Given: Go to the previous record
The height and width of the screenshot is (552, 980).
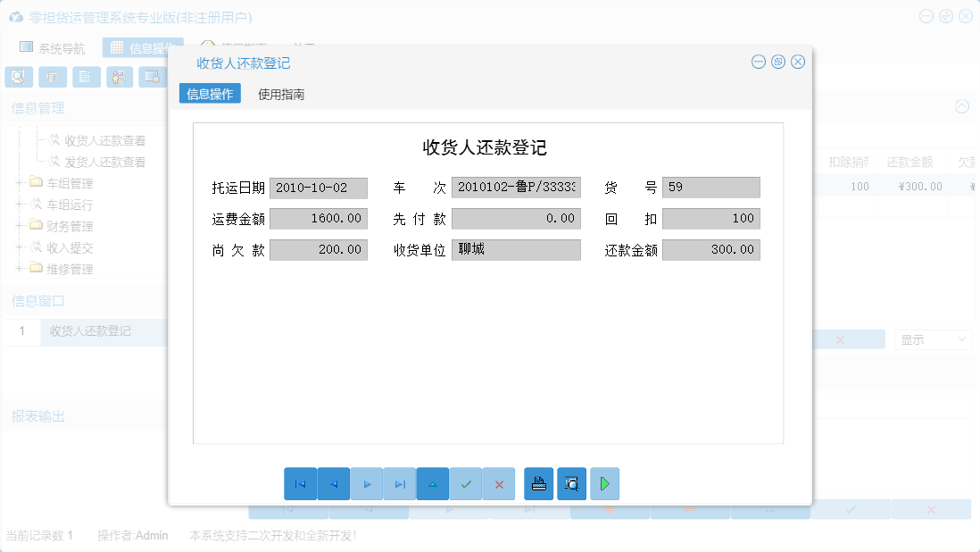Looking at the screenshot, I should [334, 483].
